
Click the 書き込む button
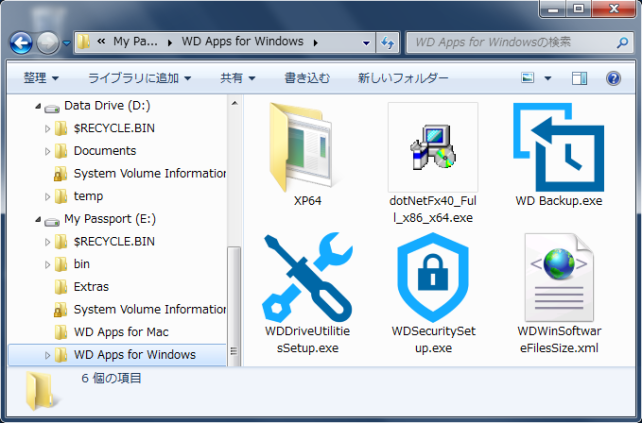coord(307,78)
